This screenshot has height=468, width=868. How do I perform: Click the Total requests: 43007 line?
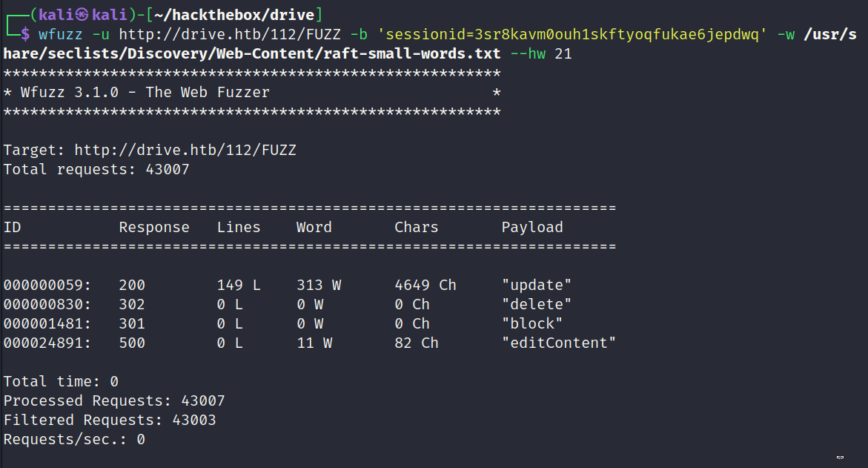pos(96,170)
